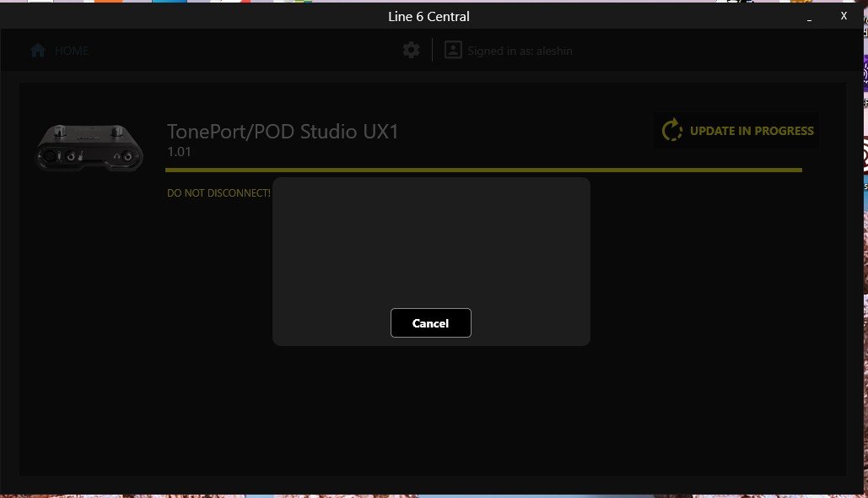This screenshot has height=498, width=868.
Task: Click the 'Signed in as: aleshin' text
Action: (520, 51)
